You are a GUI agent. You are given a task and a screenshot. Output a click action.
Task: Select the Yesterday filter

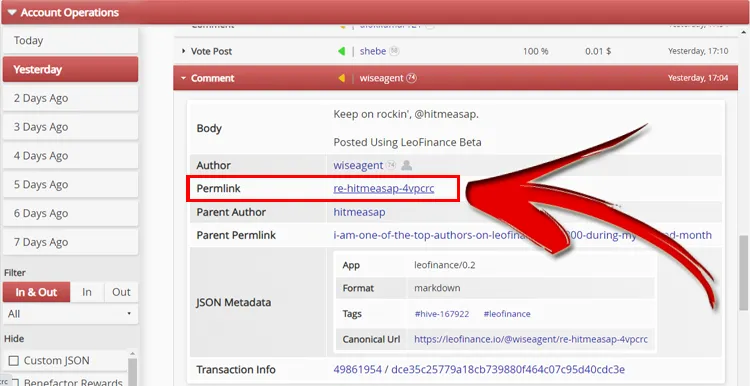point(70,69)
